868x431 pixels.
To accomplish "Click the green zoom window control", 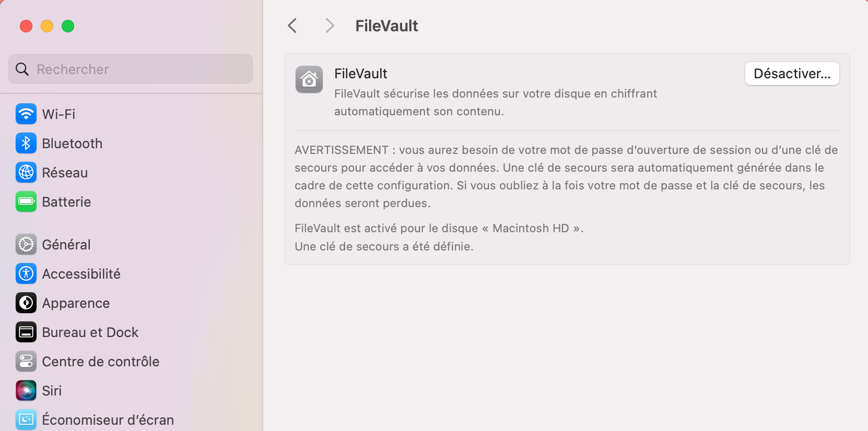I will coord(68,26).
